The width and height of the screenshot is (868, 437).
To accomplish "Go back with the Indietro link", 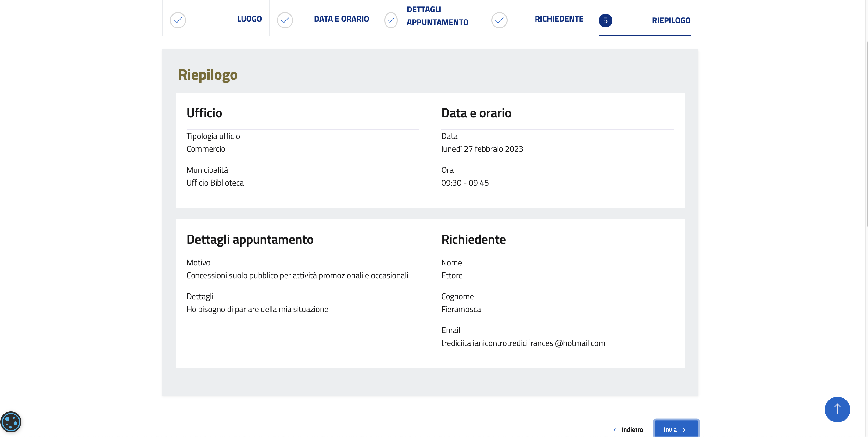I will [632, 430].
